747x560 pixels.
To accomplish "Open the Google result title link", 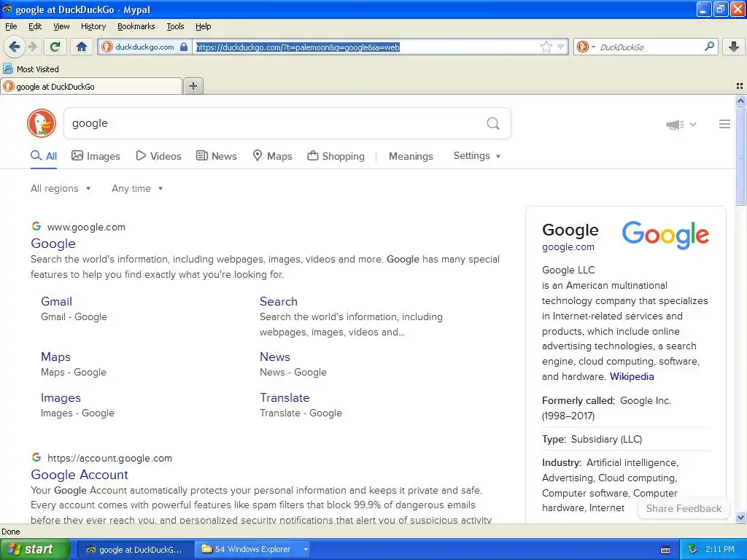I will [53, 244].
